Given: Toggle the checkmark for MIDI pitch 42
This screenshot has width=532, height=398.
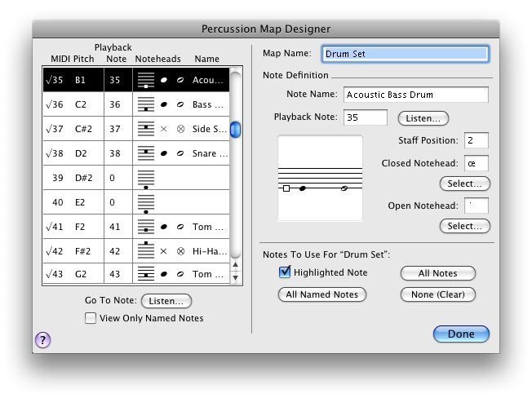Looking at the screenshot, I should [48, 251].
